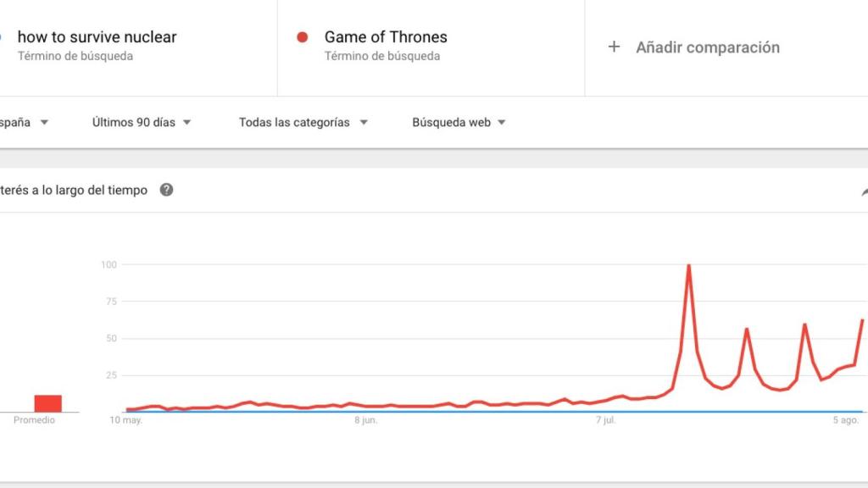This screenshot has width=868, height=488.
Task: Click the red Promedio average bar
Action: tap(47, 403)
